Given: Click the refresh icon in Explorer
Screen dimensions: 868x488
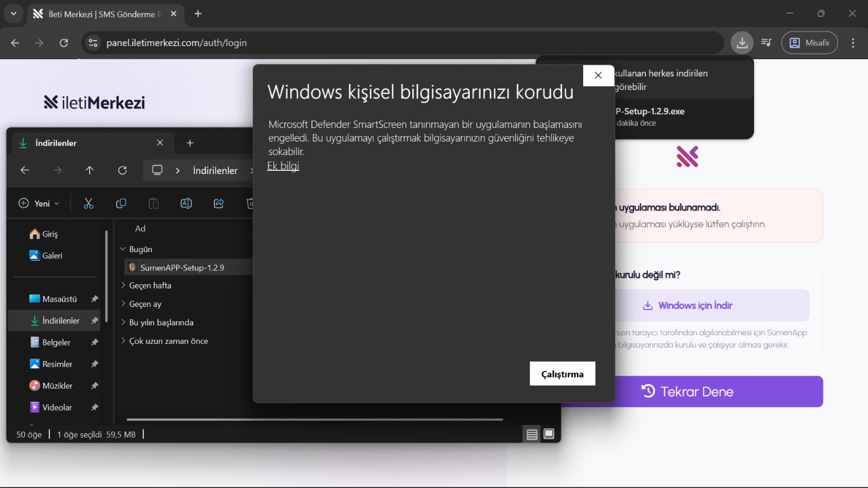Looking at the screenshot, I should coord(123,170).
